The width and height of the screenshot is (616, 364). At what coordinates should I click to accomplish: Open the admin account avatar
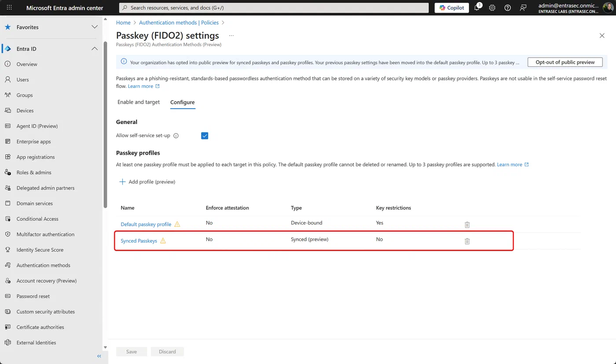point(607,8)
